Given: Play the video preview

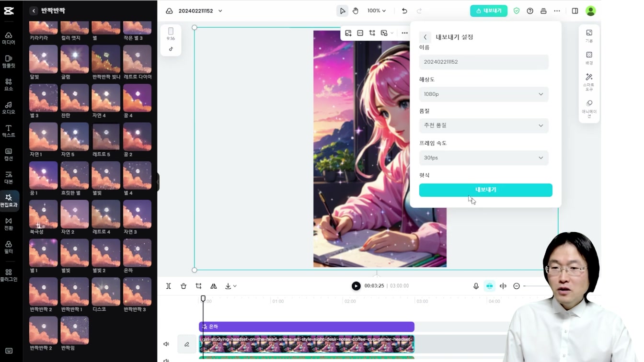Looking at the screenshot, I should click(x=356, y=286).
